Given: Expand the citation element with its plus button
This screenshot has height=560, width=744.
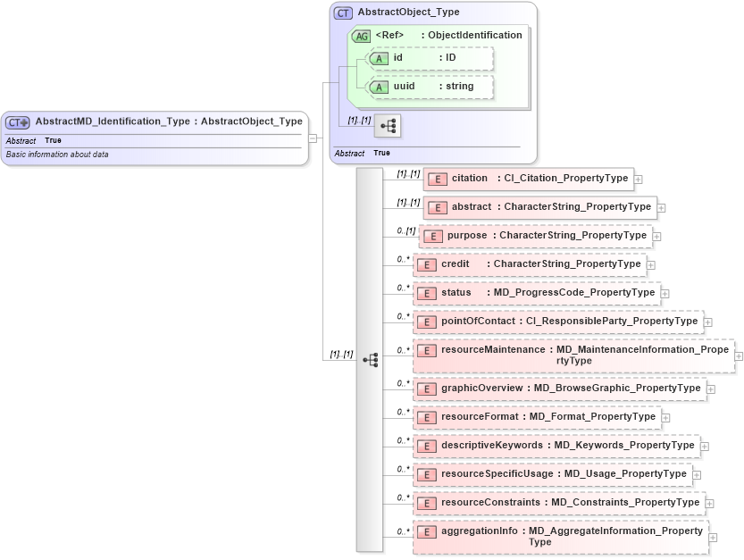Looking at the screenshot, I should [x=640, y=179].
